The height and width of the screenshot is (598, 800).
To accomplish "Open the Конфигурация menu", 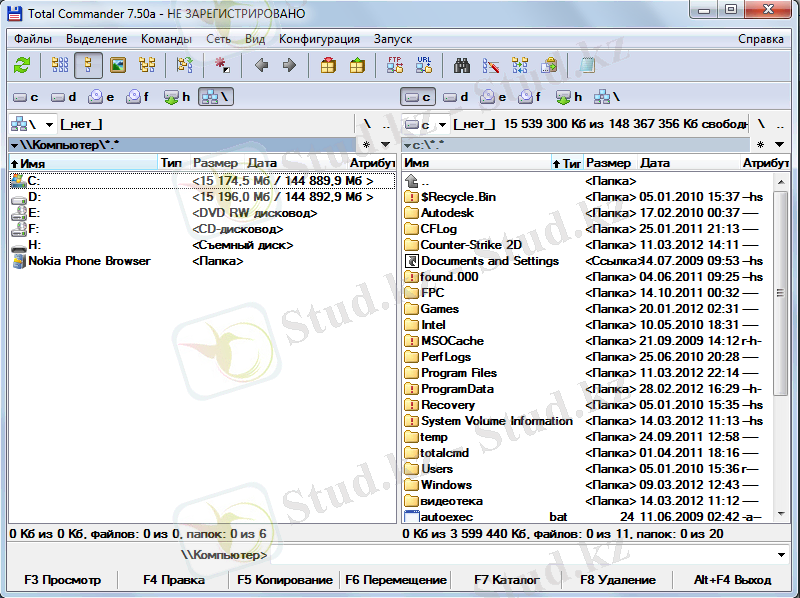I will coord(319,39).
